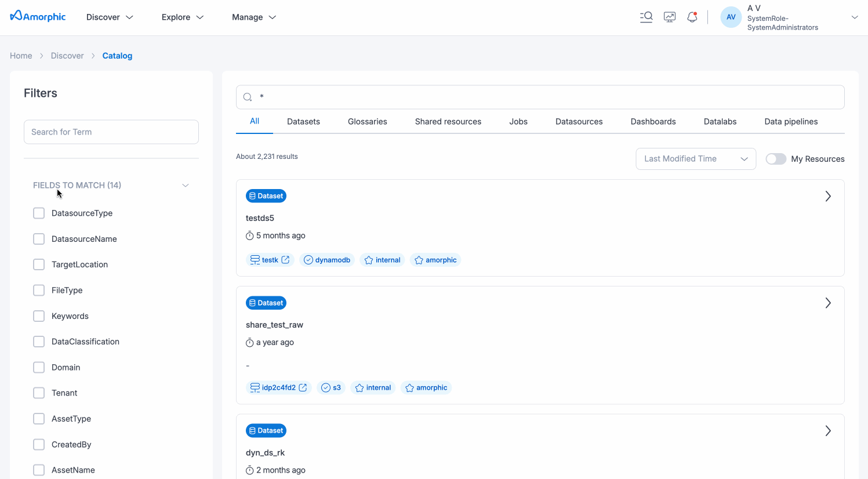The width and height of the screenshot is (868, 479).
Task: Go to Home breadcrumb link
Action: (x=21, y=56)
